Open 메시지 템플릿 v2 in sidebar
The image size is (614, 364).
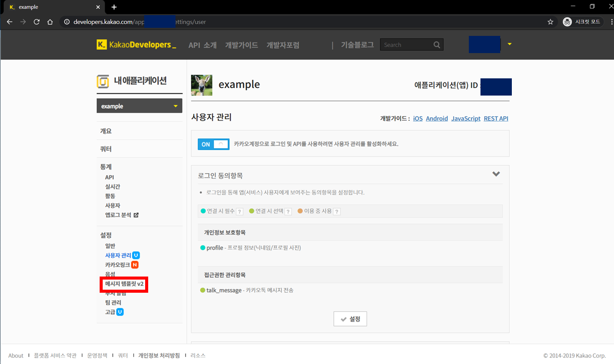click(124, 284)
